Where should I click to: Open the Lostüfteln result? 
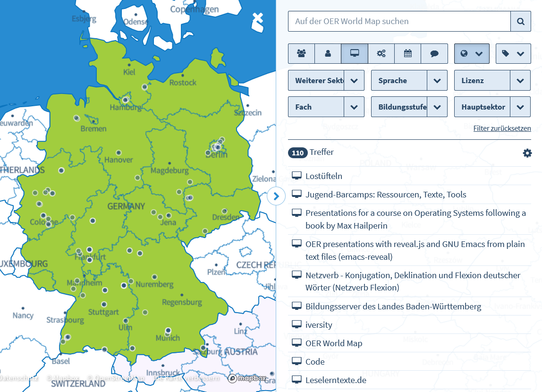point(323,176)
